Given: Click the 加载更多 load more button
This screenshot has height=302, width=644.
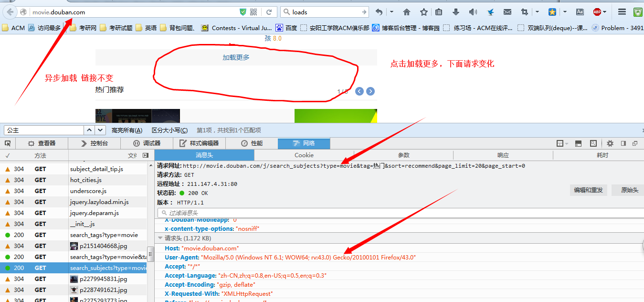Looking at the screenshot, I should tap(236, 57).
